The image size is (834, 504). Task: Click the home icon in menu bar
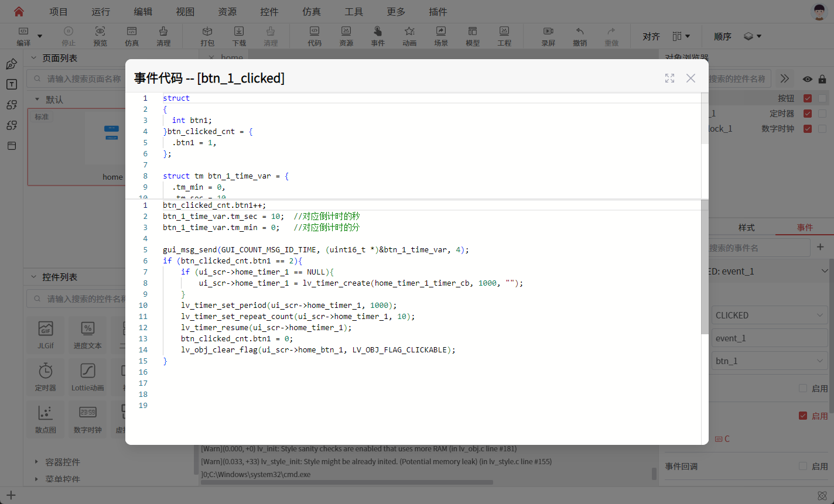19,12
